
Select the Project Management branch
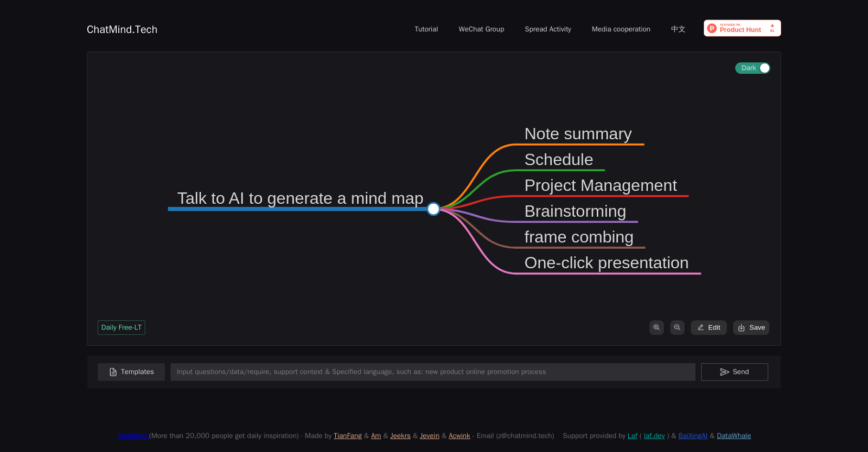point(601,185)
